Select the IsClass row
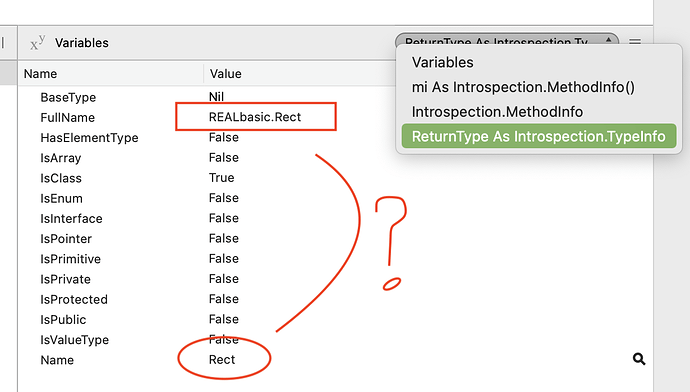 (x=335, y=178)
